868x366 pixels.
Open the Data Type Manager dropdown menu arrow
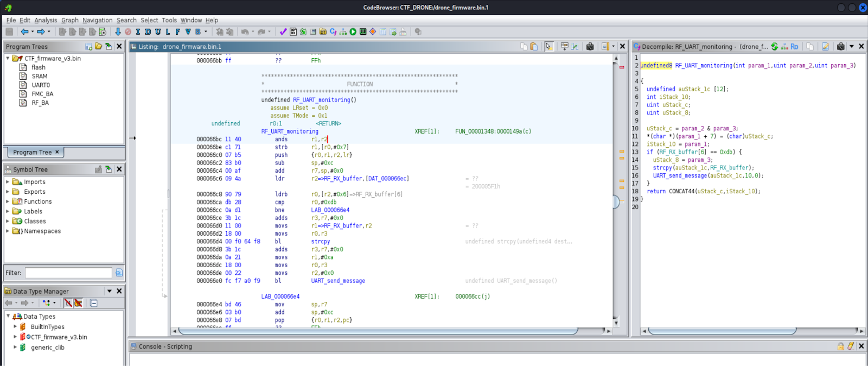point(109,291)
